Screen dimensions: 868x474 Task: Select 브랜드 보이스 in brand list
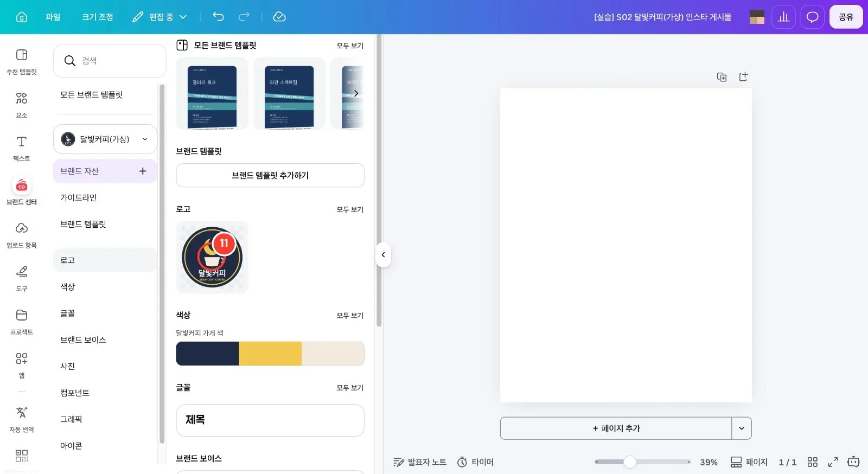pos(105,340)
